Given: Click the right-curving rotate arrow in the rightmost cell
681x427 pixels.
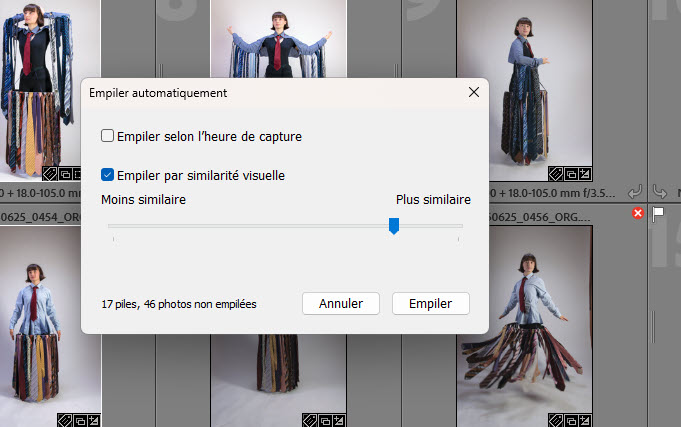Looking at the screenshot, I should coord(660,192).
